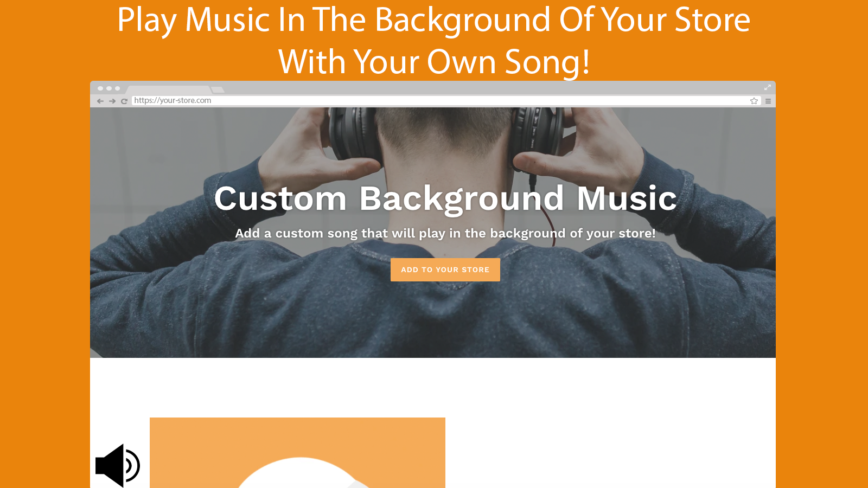This screenshot has width=868, height=488.
Task: Click the first window control dot
Action: pos(100,88)
